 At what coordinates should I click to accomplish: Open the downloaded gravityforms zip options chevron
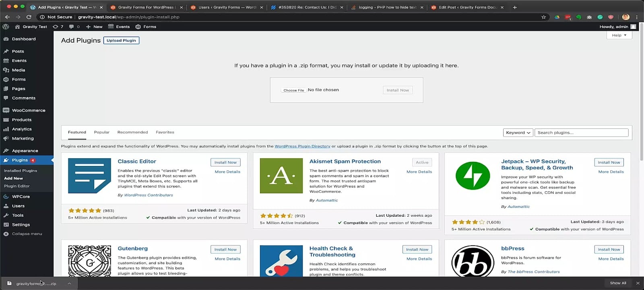69,284
